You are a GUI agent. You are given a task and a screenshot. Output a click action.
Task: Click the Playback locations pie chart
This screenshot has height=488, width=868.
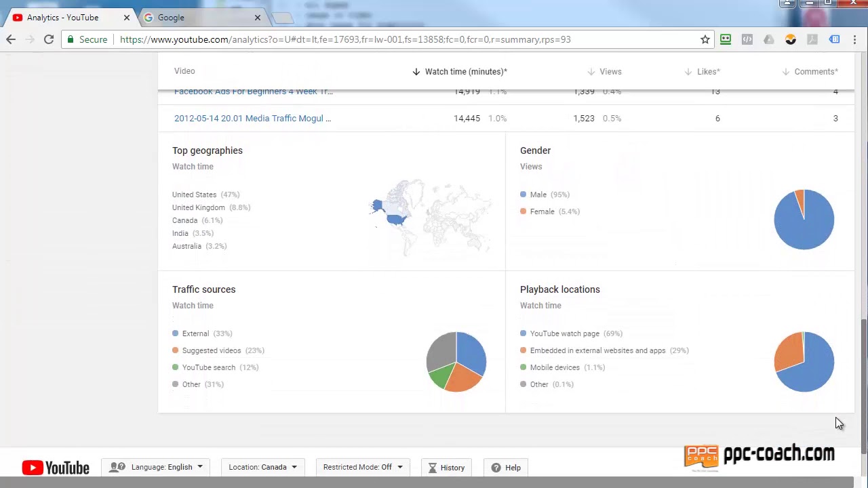[x=804, y=362]
